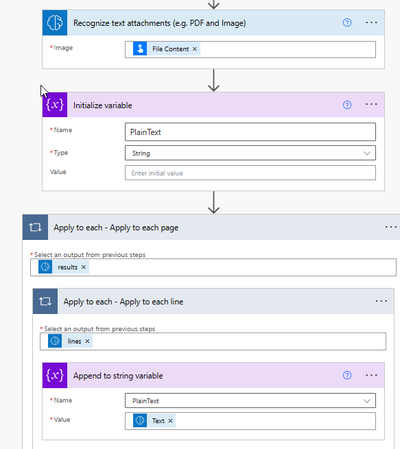Open the Apply to each line ellipsis menu

[x=381, y=301]
